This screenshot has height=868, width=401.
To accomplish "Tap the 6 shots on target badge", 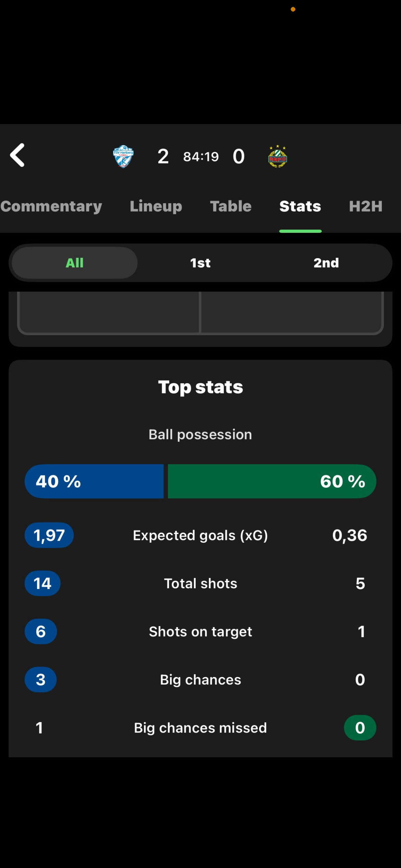I will [x=41, y=631].
